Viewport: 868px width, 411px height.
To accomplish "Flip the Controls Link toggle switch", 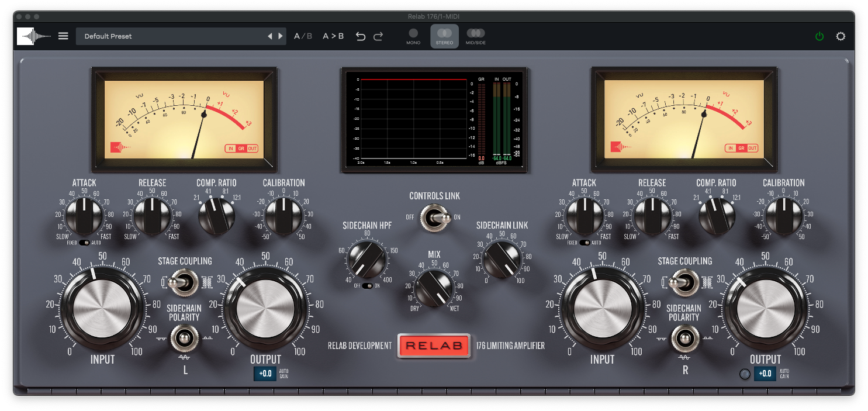I will click(x=434, y=217).
